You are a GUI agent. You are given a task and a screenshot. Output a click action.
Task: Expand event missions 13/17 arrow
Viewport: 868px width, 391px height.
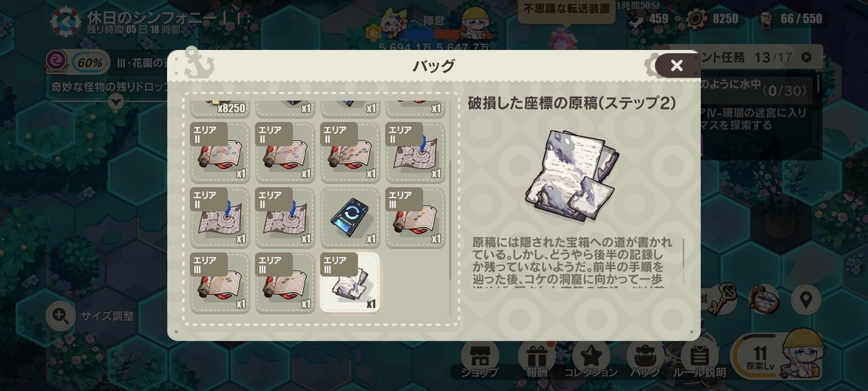click(x=807, y=56)
